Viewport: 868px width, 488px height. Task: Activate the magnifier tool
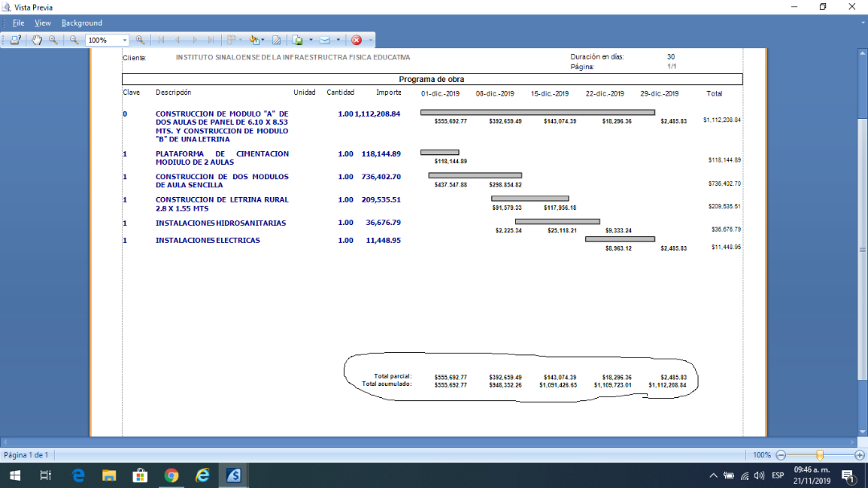point(53,39)
